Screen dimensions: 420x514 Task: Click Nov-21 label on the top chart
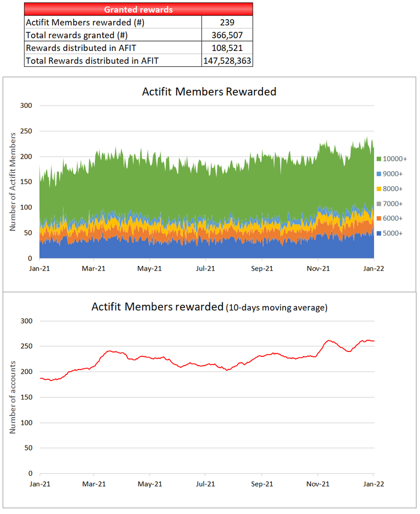[x=318, y=268]
